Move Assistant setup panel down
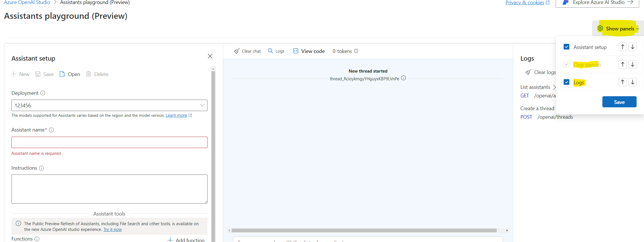 pyautogui.click(x=633, y=47)
